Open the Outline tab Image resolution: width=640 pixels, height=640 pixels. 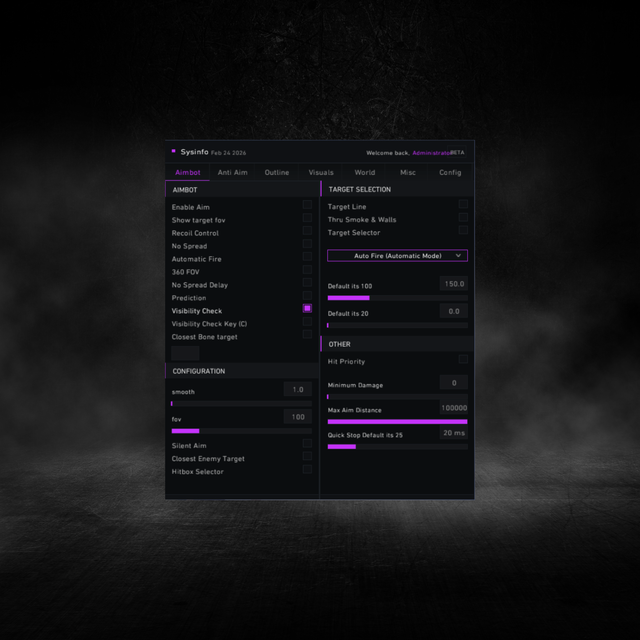pyautogui.click(x=277, y=172)
